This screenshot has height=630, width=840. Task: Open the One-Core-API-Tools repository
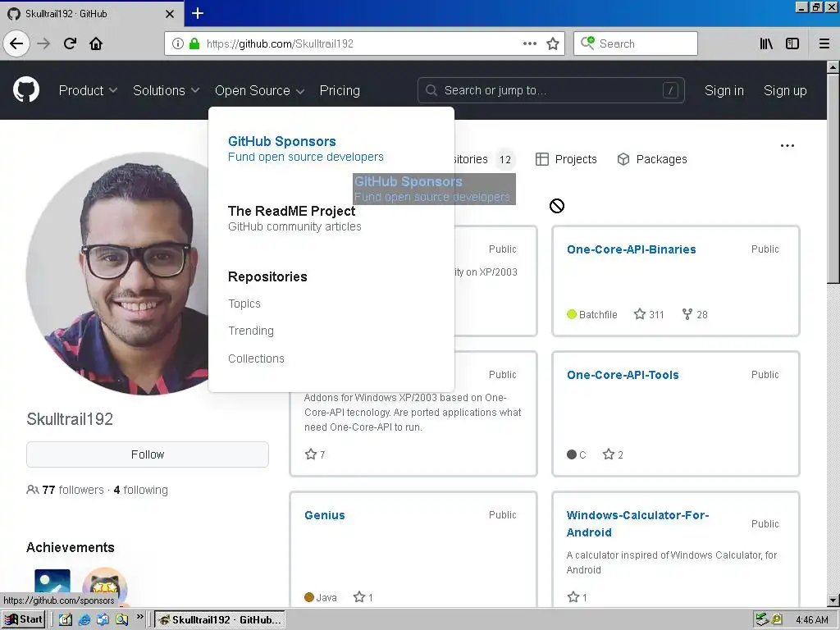[623, 374]
